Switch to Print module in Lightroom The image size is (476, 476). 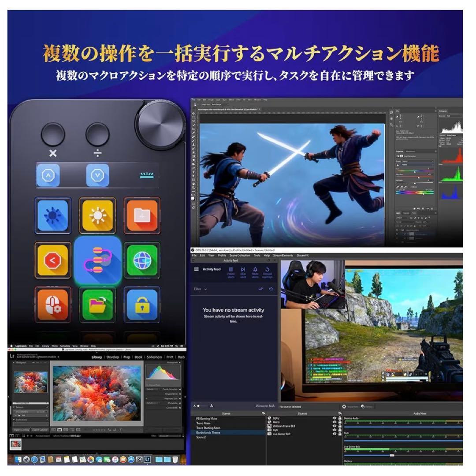[170, 357]
